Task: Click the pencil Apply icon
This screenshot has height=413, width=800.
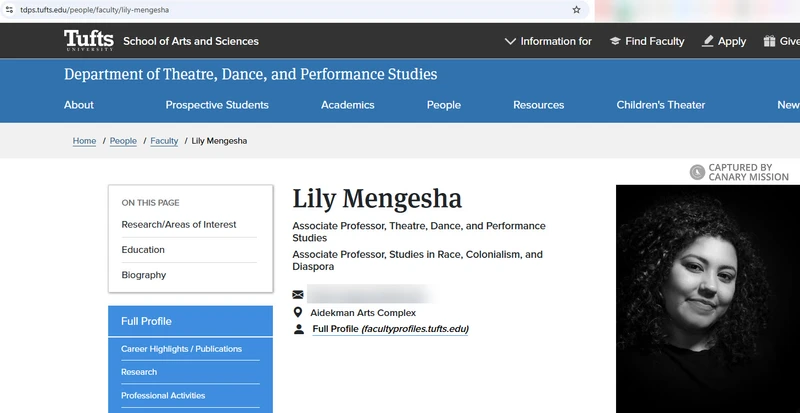Action: [708, 41]
